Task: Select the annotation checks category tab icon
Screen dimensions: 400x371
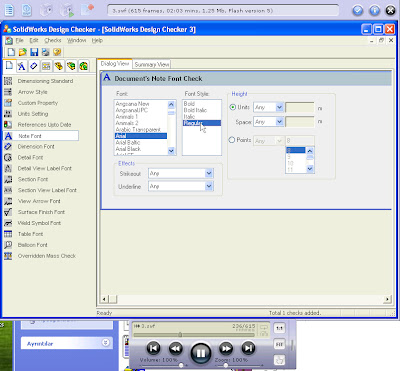Action: 22,66
